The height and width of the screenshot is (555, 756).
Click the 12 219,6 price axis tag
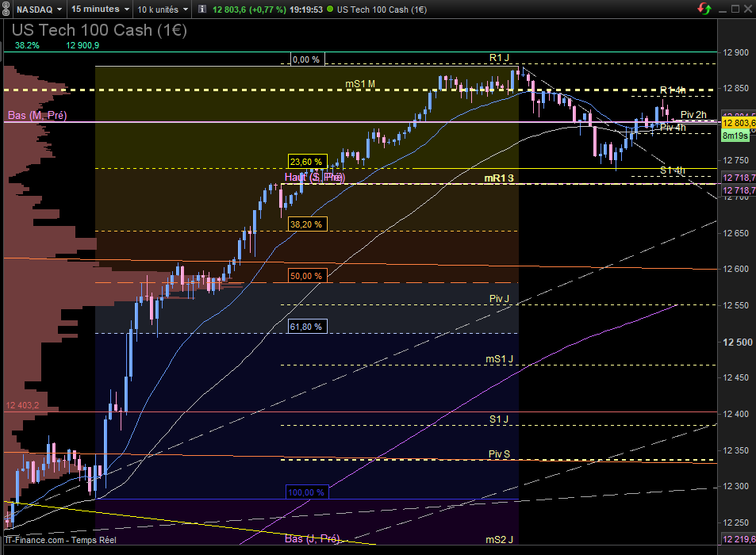click(x=739, y=539)
